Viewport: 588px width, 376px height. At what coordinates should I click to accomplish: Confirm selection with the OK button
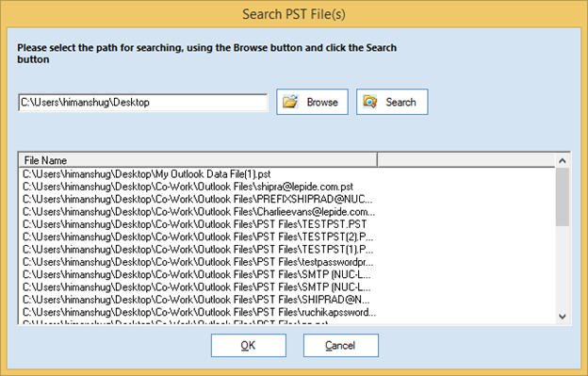[249, 345]
